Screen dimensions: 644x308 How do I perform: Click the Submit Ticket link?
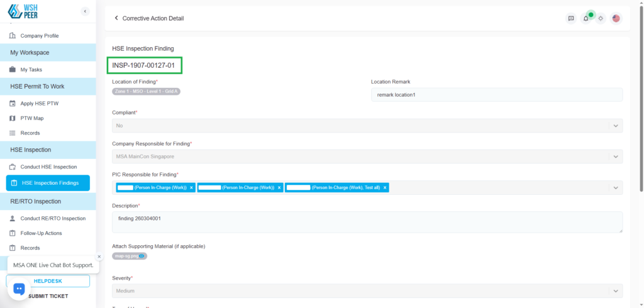pyautogui.click(x=48, y=296)
